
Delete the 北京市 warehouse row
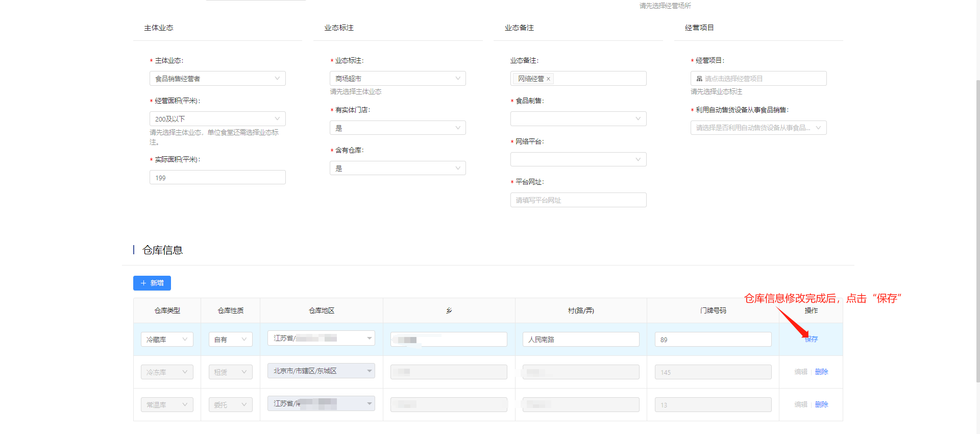(821, 372)
